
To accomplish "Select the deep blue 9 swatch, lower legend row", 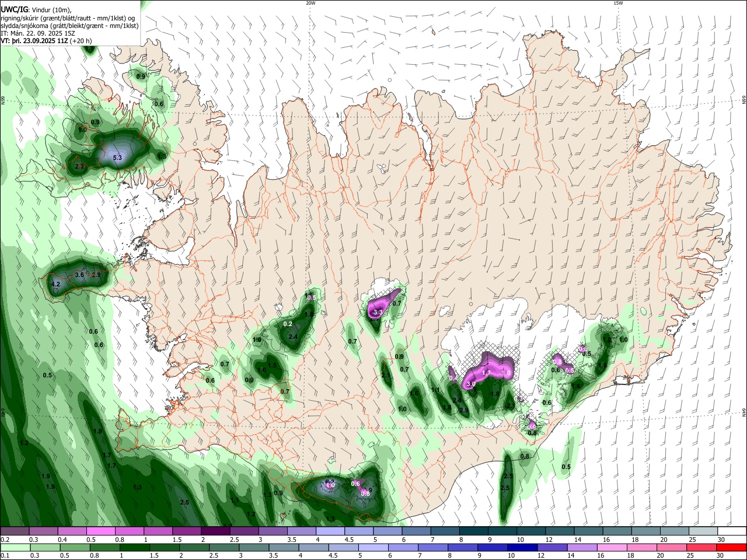I will (492, 547).
